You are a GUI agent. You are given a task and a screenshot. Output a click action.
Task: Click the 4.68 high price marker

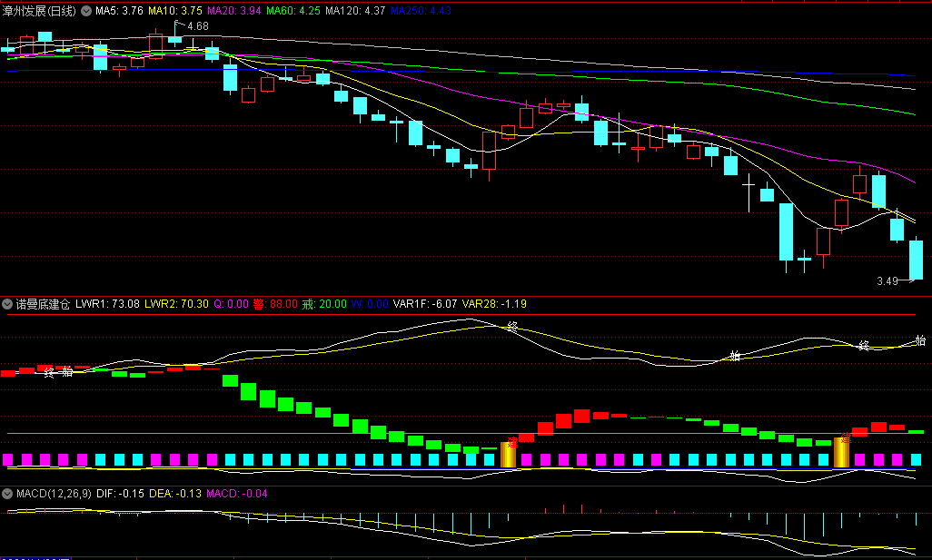(198, 26)
